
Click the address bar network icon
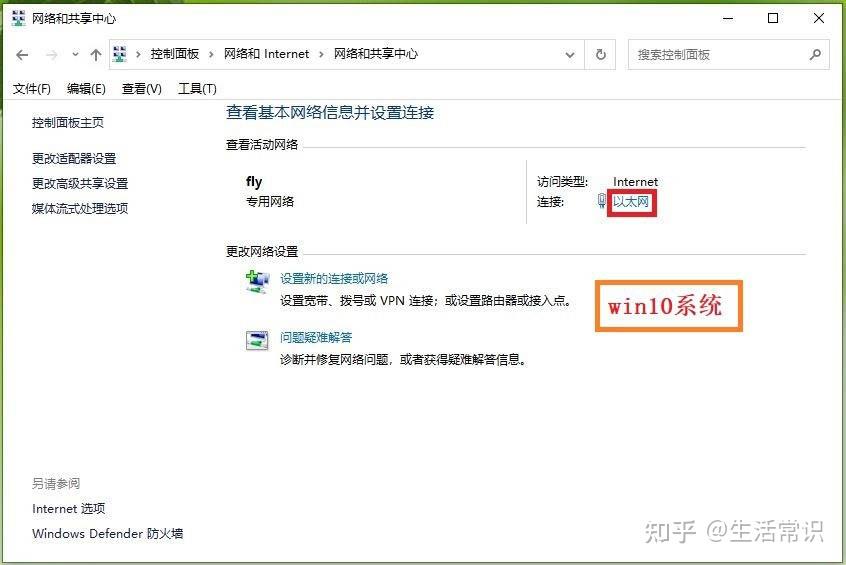pos(120,54)
